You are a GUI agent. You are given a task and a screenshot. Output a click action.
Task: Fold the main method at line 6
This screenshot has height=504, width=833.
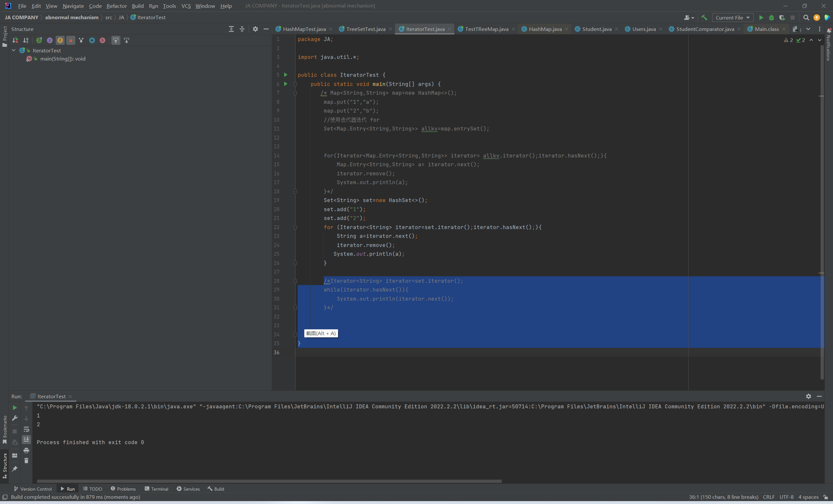295,84
